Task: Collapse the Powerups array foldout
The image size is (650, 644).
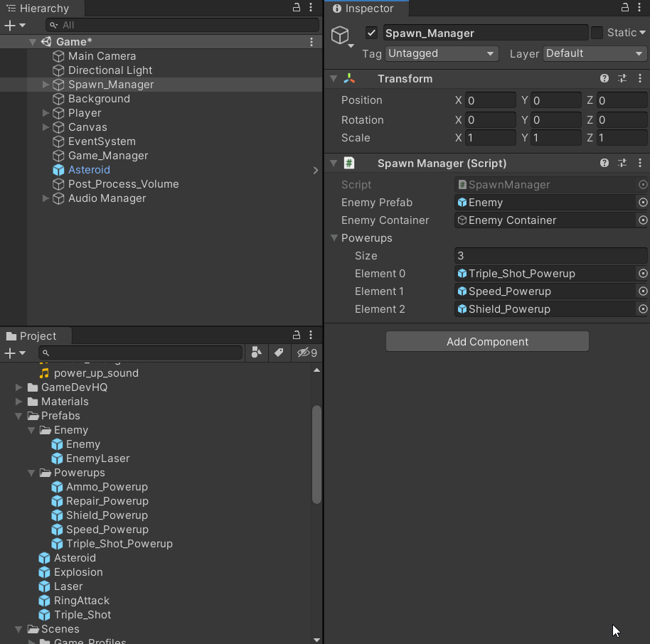Action: (x=334, y=238)
